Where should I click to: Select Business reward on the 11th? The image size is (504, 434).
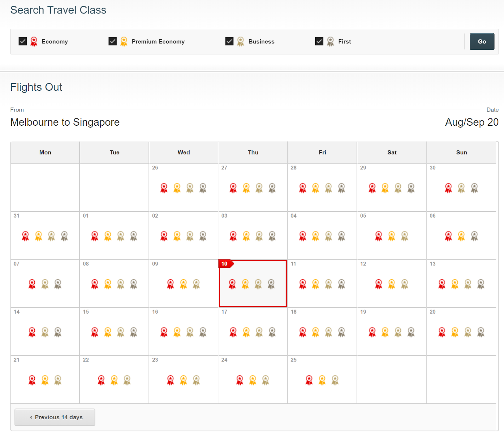[329, 284]
